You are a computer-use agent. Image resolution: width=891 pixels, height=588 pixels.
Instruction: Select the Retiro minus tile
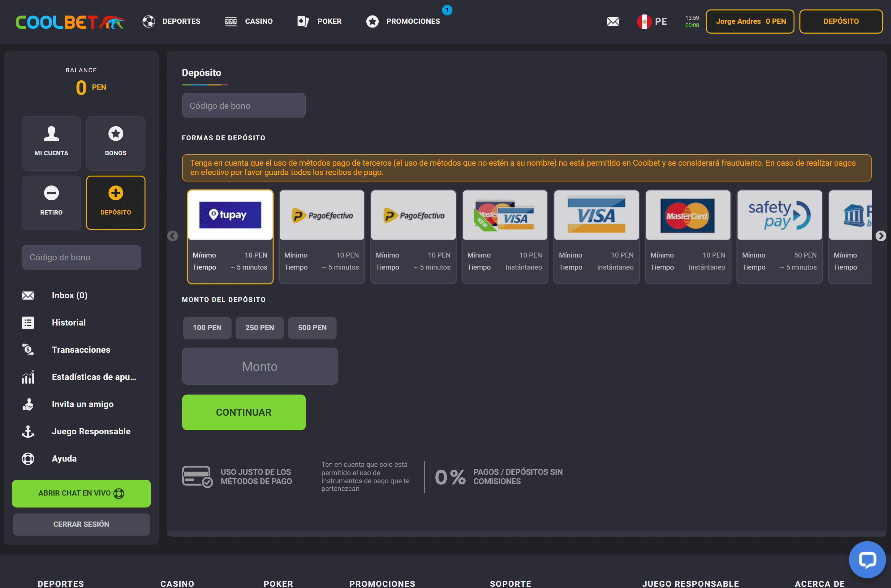pyautogui.click(x=51, y=202)
